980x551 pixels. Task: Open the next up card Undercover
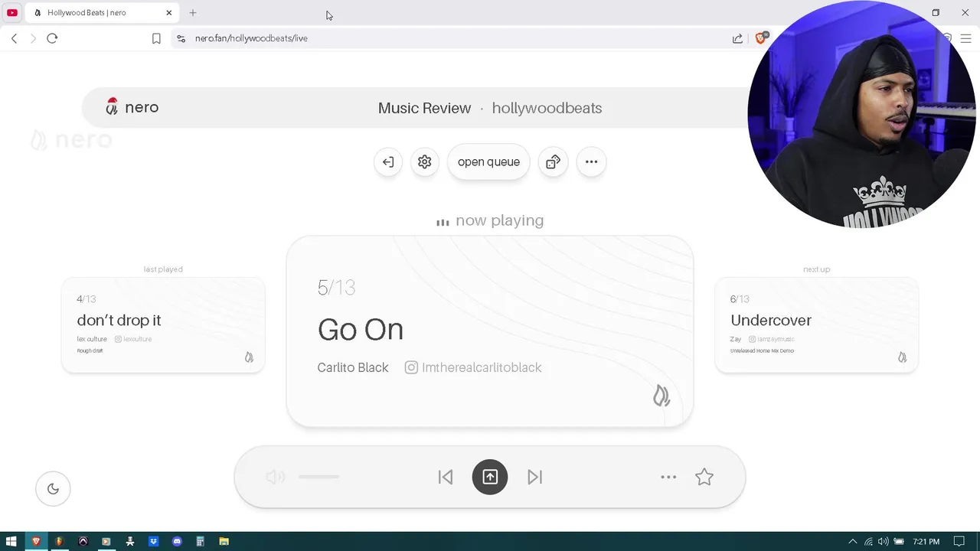pyautogui.click(x=816, y=325)
